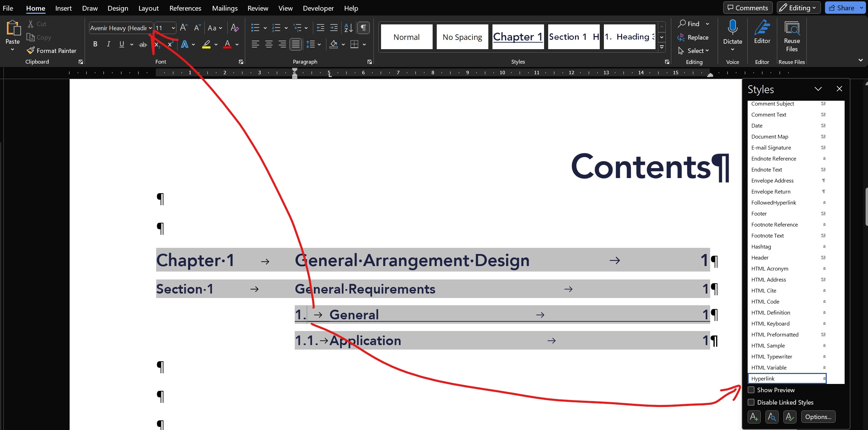
Task: Open Manage Styles dialog
Action: (790, 417)
